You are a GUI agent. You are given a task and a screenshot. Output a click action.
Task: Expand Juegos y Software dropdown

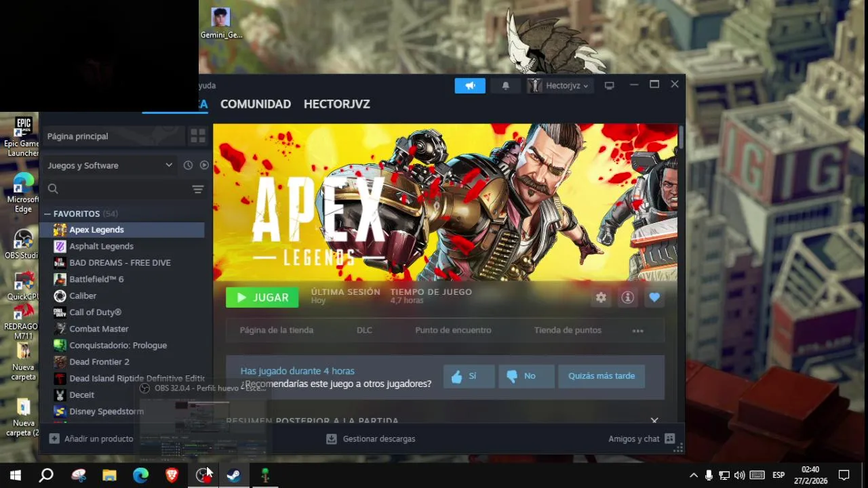click(110, 165)
